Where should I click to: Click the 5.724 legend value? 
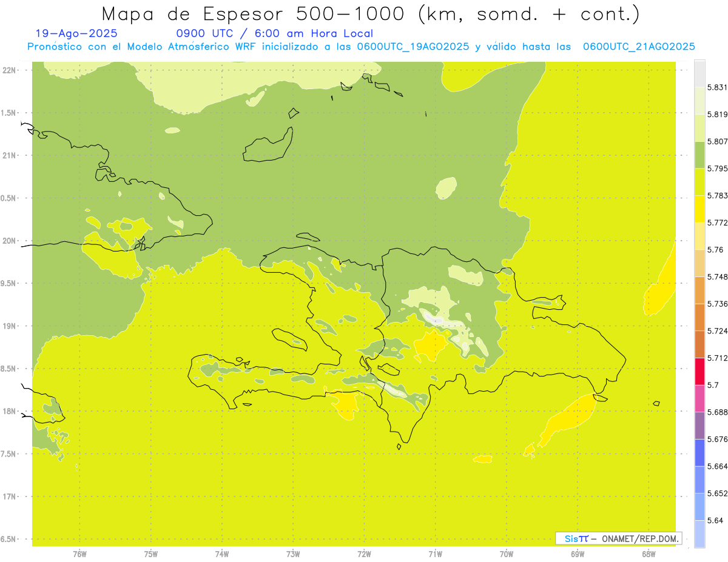718,331
